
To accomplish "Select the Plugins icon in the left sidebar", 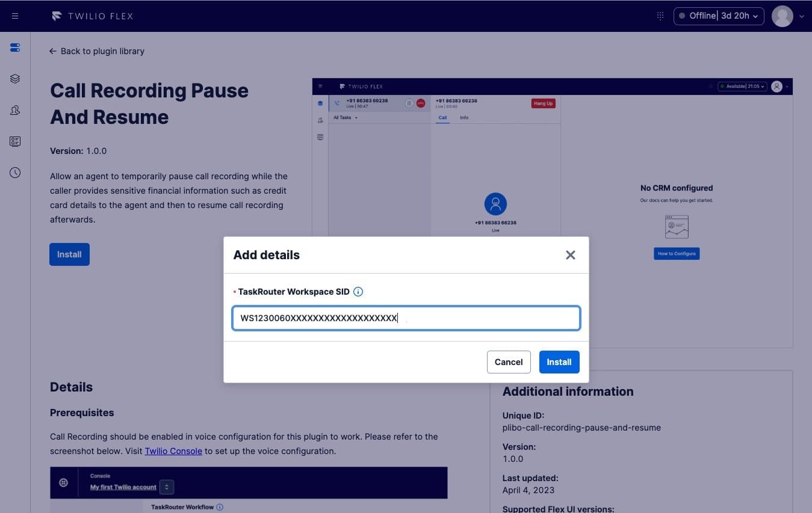I will (14, 48).
